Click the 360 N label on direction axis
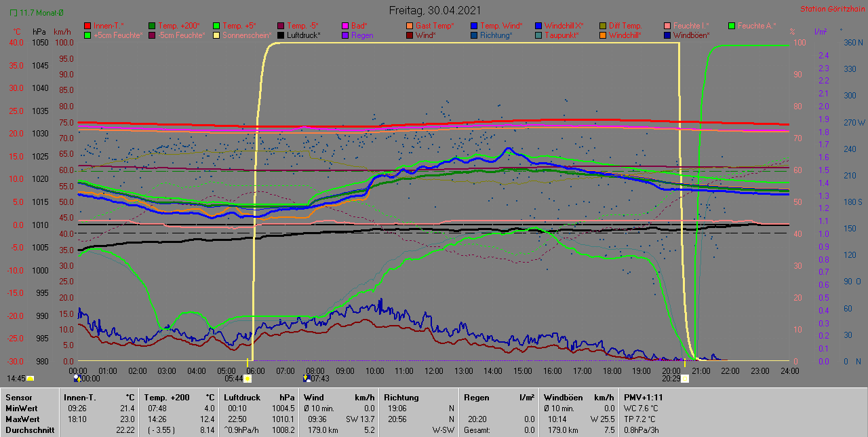The width and height of the screenshot is (868, 437). click(854, 42)
